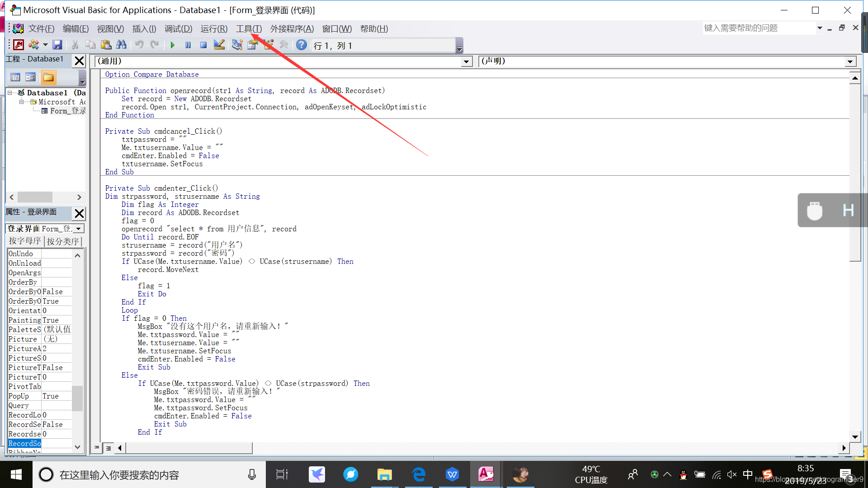
Task: Open VBA Help question mark icon
Action: click(302, 45)
